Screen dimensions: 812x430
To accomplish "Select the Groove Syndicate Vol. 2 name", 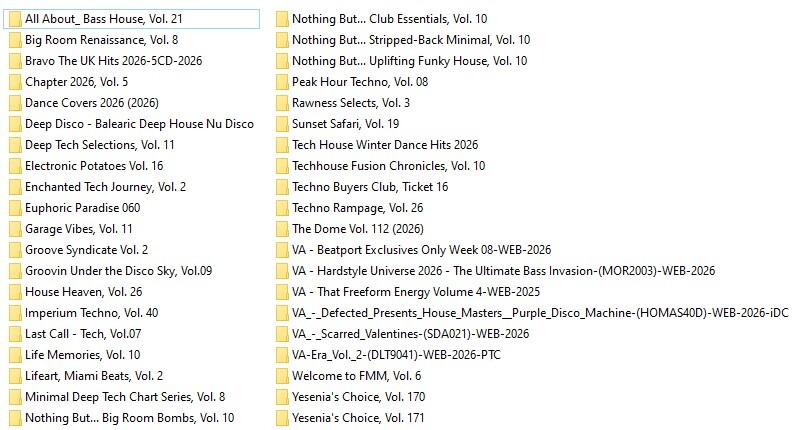I will (x=86, y=250).
